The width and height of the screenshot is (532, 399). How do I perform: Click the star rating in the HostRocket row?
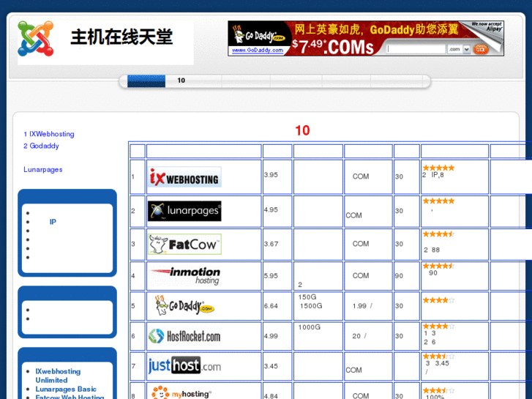point(438,327)
